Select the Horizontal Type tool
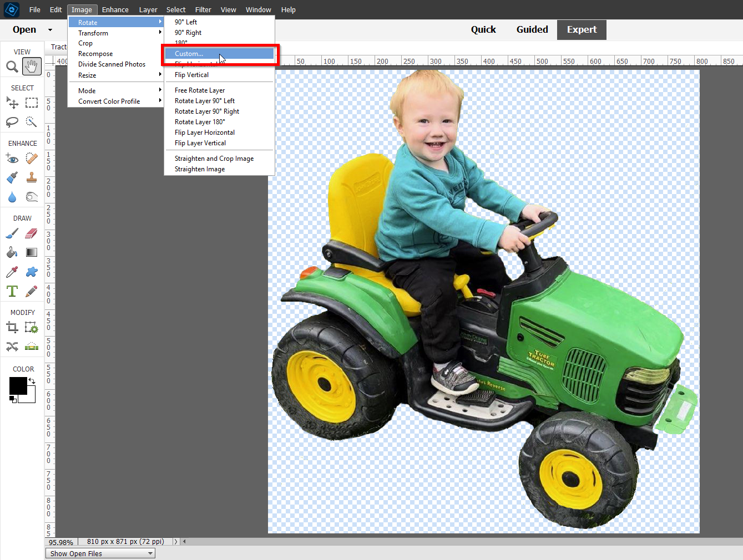Image resolution: width=743 pixels, height=560 pixels. pos(12,291)
